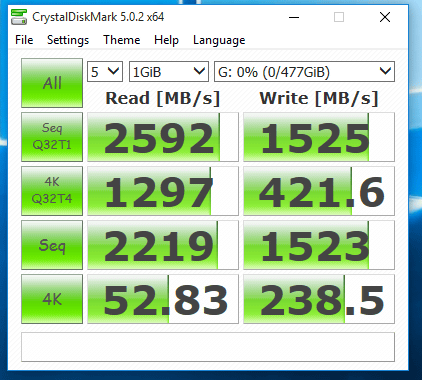Open the File menu
This screenshot has width=422, height=380.
tap(24, 40)
